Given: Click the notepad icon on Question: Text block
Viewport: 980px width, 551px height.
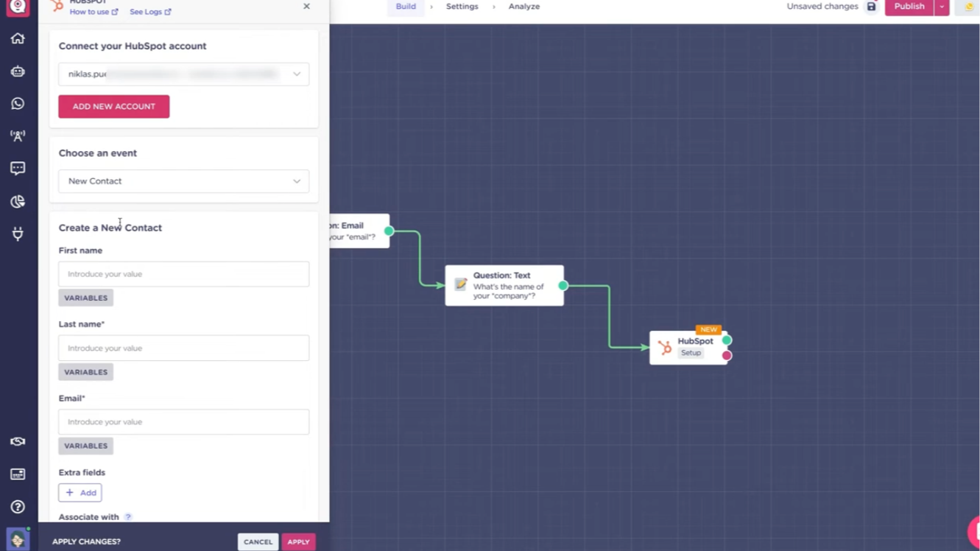Looking at the screenshot, I should [x=461, y=284].
